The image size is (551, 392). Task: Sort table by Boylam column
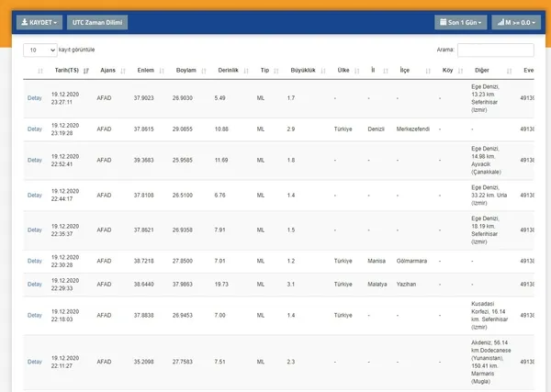[185, 70]
